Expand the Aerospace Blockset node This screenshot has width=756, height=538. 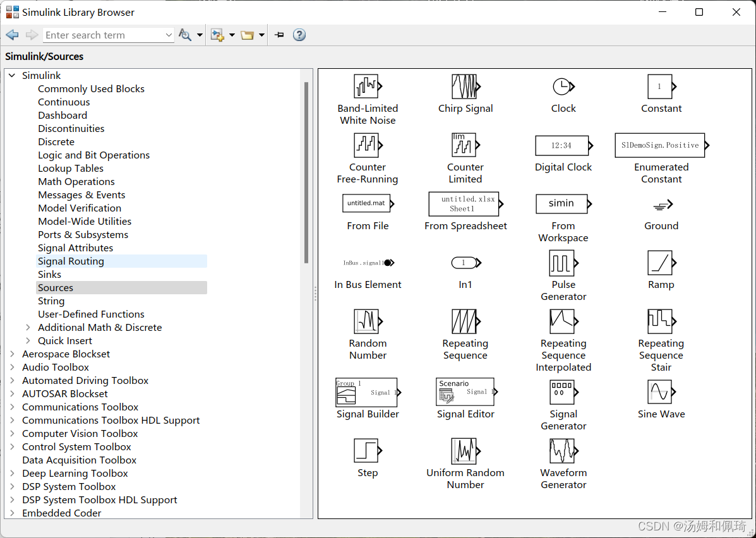click(13, 354)
